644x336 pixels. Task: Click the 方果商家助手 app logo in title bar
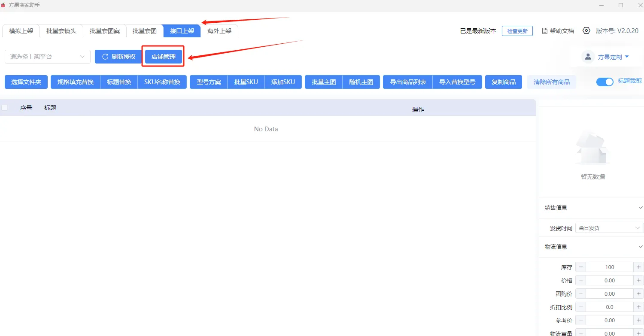[x=3, y=5]
